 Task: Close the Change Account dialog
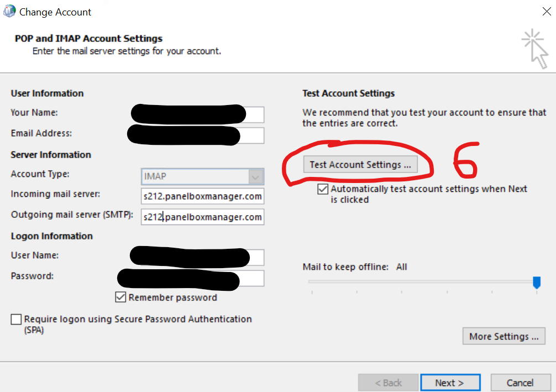[546, 11]
